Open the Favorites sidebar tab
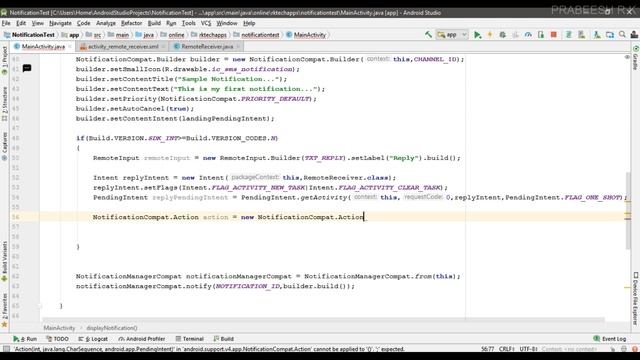 [4, 310]
